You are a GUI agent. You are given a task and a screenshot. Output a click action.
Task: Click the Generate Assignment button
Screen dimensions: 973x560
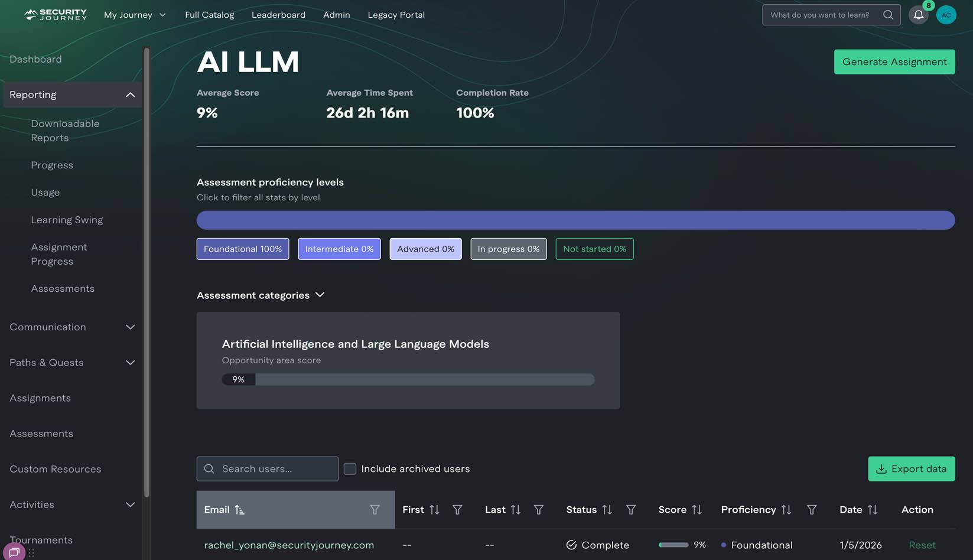(x=894, y=62)
